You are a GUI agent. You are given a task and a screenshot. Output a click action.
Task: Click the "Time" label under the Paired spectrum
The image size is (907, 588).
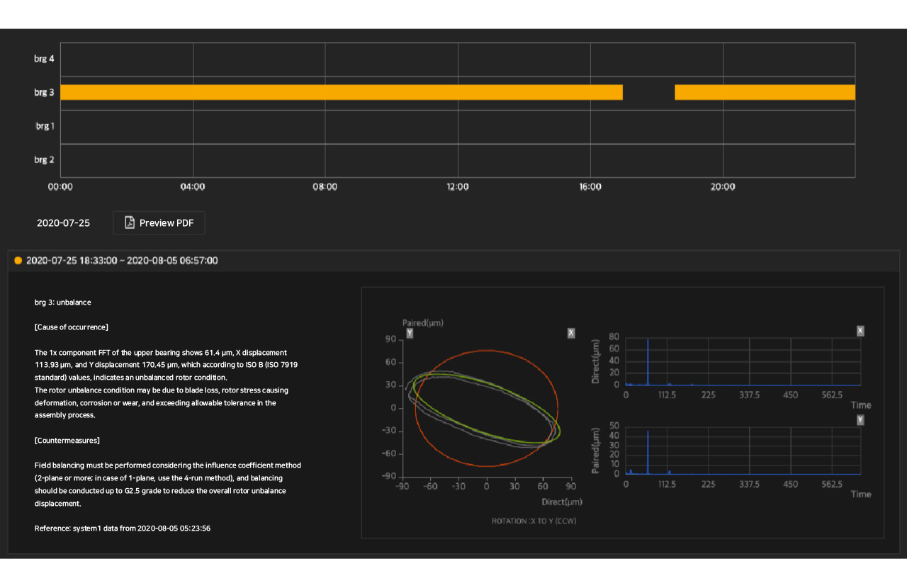coord(861,494)
